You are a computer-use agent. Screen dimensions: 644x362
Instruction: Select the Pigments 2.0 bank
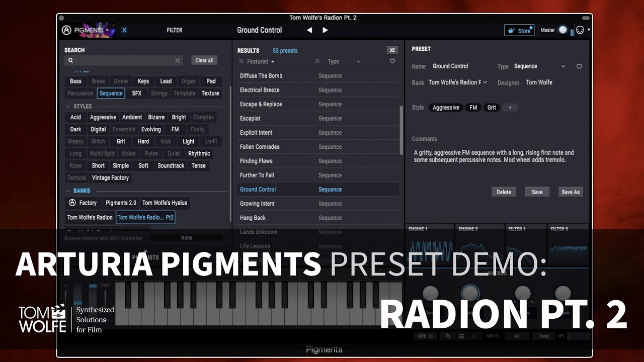[121, 203]
